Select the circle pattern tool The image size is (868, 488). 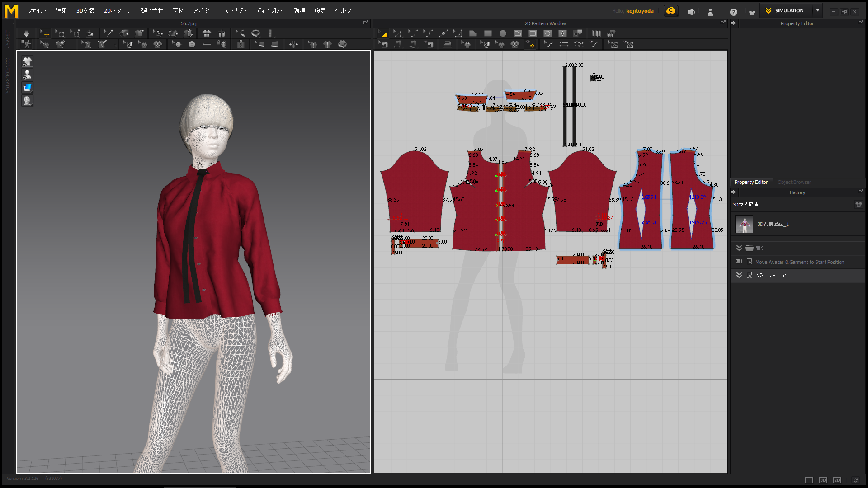click(503, 33)
